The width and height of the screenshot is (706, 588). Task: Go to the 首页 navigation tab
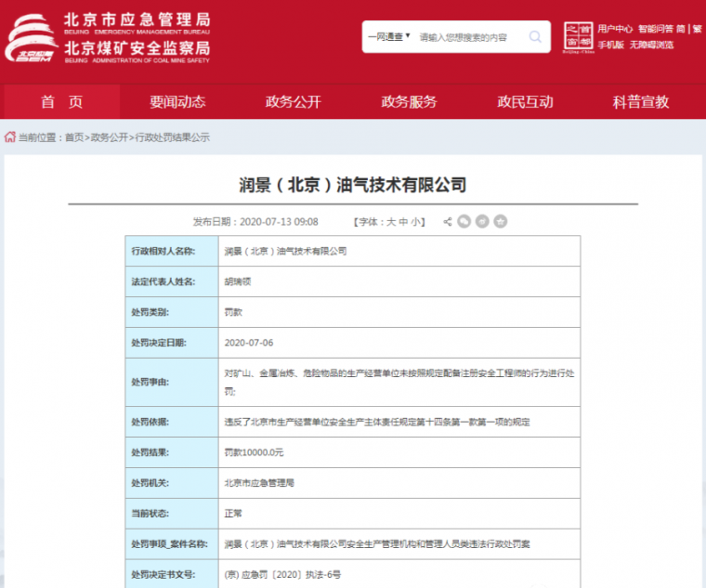tap(61, 102)
